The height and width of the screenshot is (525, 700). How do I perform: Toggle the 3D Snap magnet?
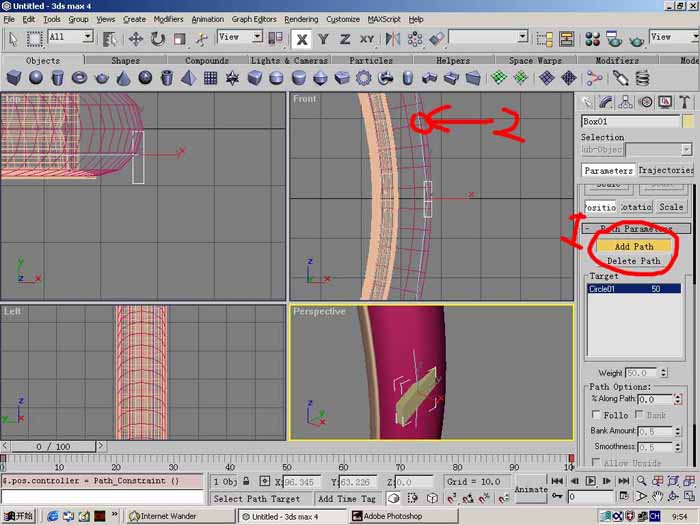pyautogui.click(x=451, y=498)
